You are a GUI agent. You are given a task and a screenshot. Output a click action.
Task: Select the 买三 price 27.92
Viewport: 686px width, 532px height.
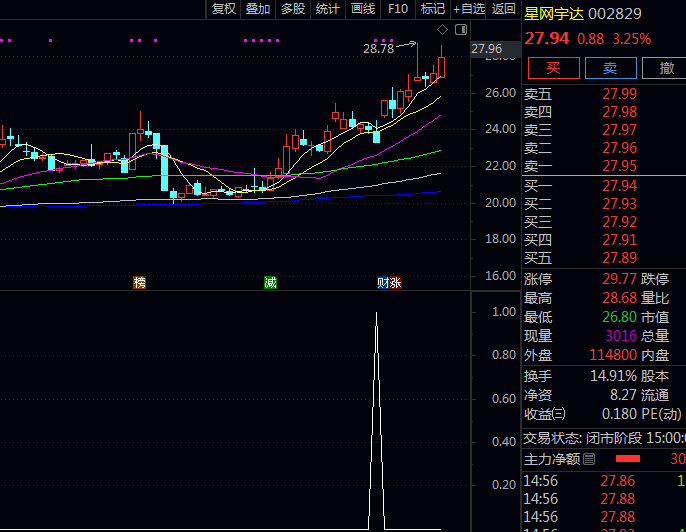[x=620, y=222]
